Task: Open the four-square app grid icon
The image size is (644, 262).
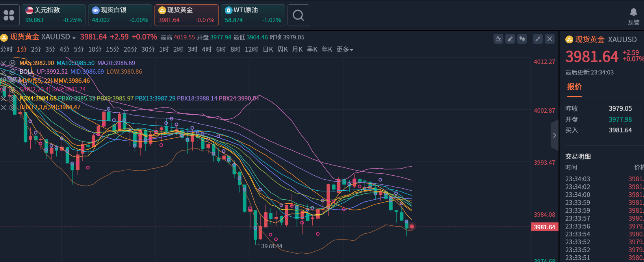Action: tap(9, 15)
